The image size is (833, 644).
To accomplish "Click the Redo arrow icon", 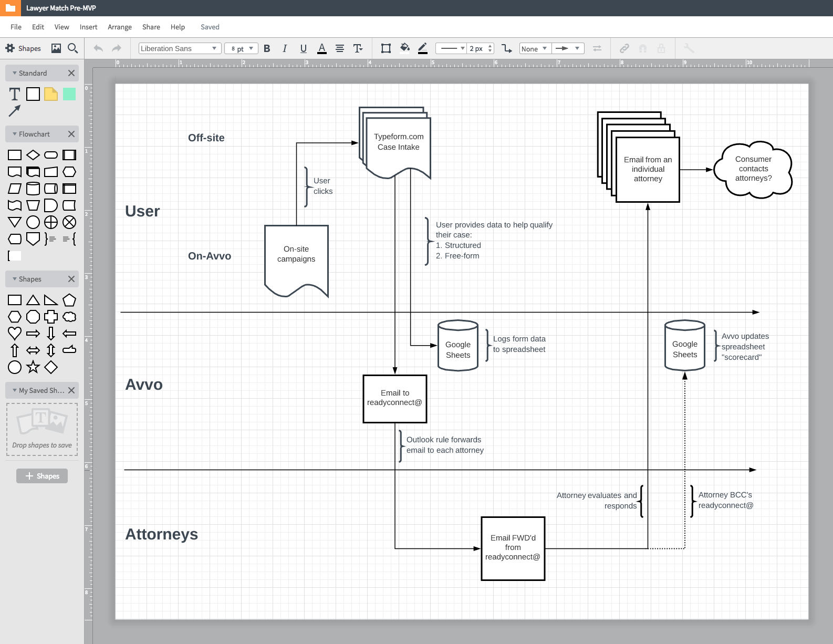I will 117,48.
